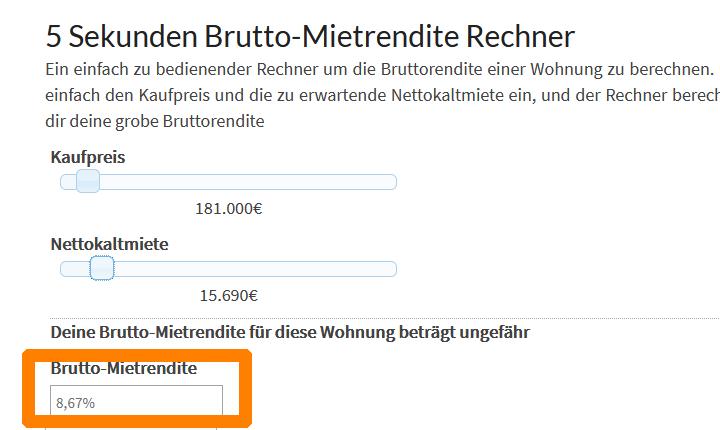This screenshot has width=720, height=430.
Task: Click the "Ein einfach zu bedienender Rechner" description line
Action: 380,71
